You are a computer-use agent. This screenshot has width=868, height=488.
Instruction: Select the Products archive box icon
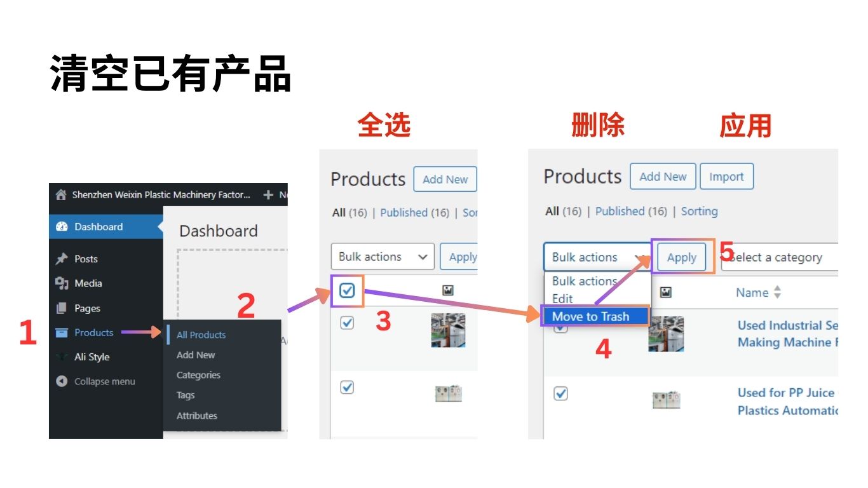62,332
